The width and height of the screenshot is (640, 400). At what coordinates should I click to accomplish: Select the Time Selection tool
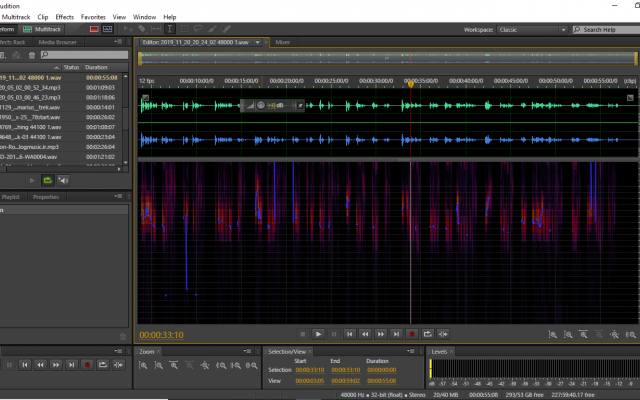point(170,29)
